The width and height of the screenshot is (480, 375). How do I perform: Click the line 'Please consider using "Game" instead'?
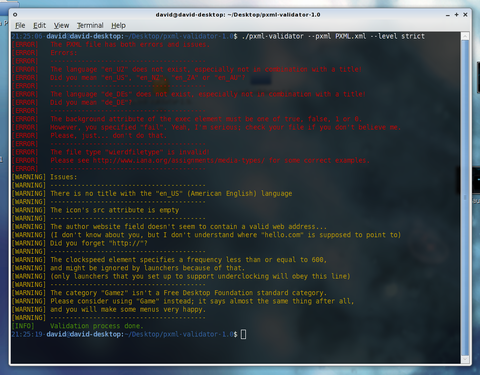[x=202, y=301]
